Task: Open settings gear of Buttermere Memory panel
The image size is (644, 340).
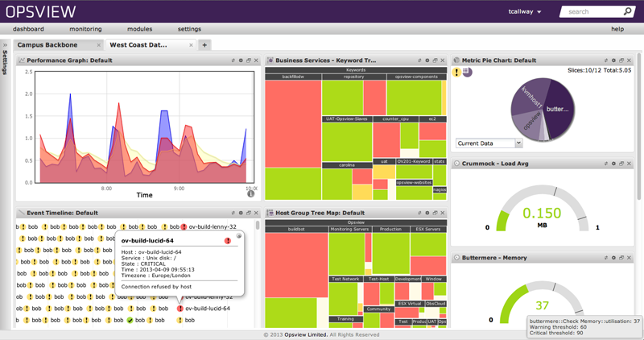Action: pyautogui.click(x=613, y=258)
